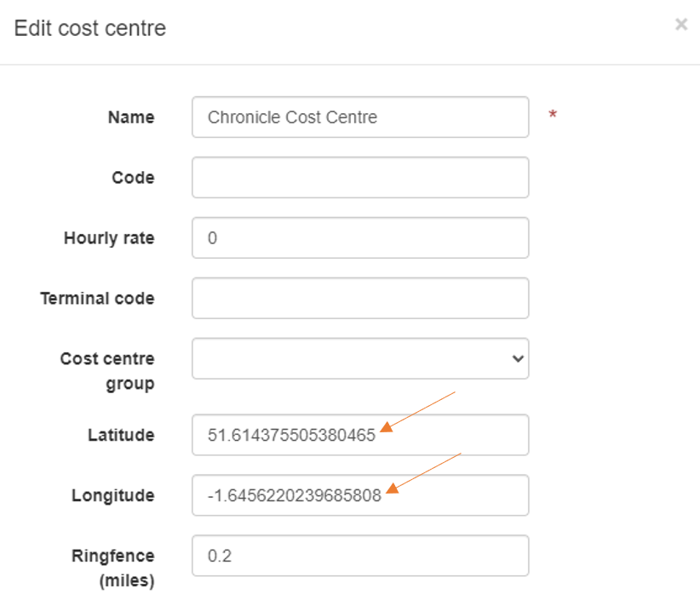700x594 pixels.
Task: Click the Latitude value field
Action: (360, 435)
